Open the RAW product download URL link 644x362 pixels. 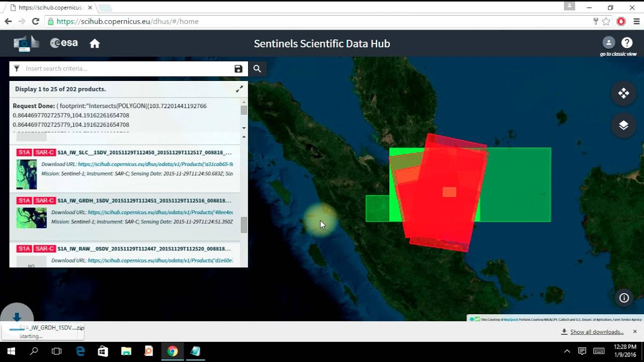point(160,260)
